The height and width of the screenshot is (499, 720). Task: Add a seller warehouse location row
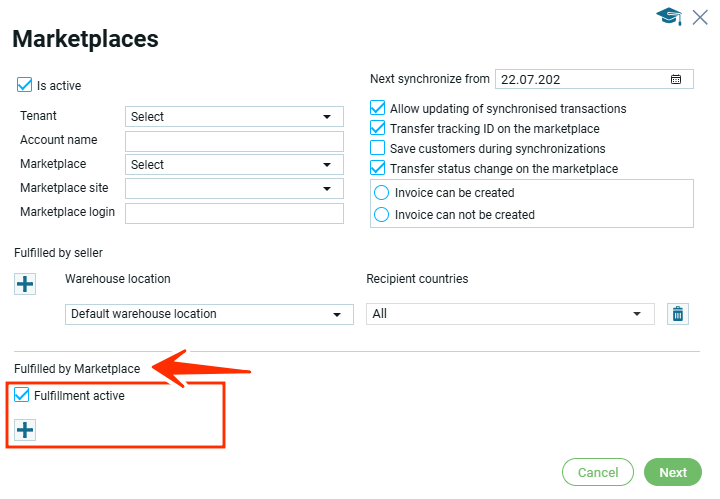coord(25,284)
